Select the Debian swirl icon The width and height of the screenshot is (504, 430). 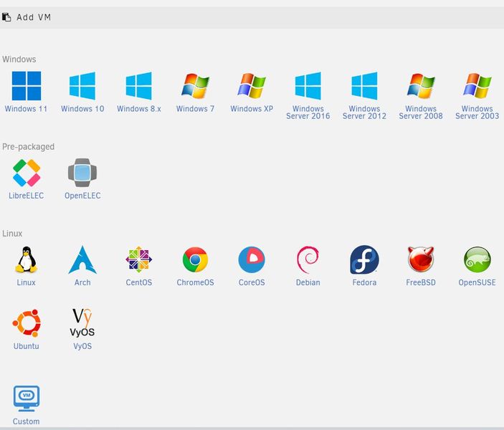click(308, 259)
